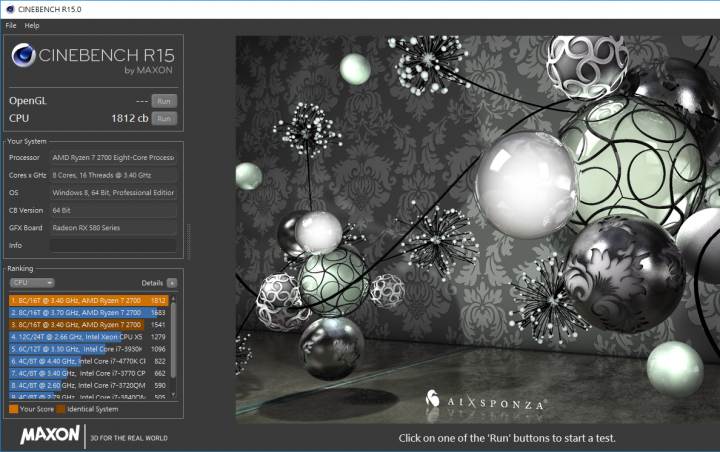Select the i7-3770 row scoring 662
The width and height of the screenshot is (720, 452).
89,373
